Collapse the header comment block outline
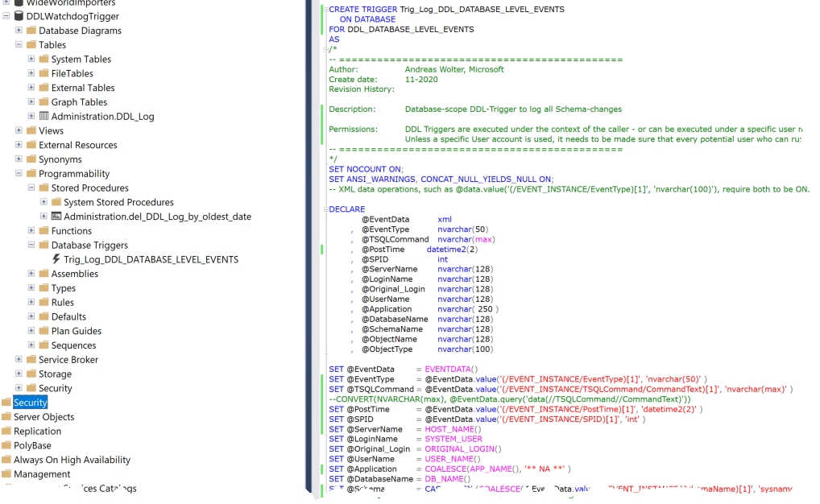The width and height of the screenshot is (820, 504). (x=325, y=50)
